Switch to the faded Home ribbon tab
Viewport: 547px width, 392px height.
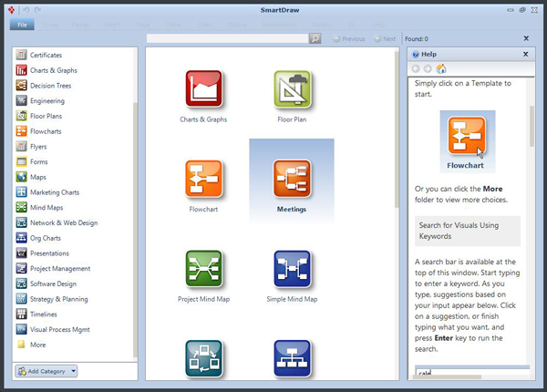pos(50,26)
